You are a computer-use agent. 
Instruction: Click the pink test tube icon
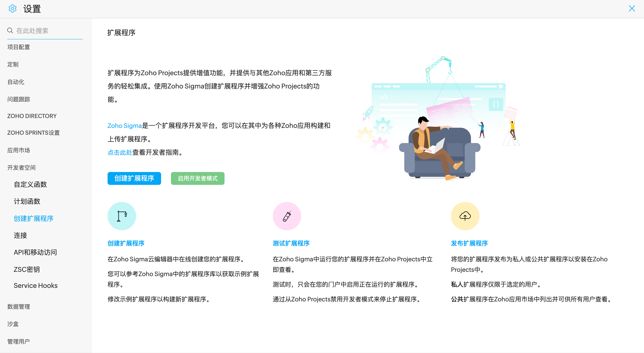pyautogui.click(x=287, y=216)
